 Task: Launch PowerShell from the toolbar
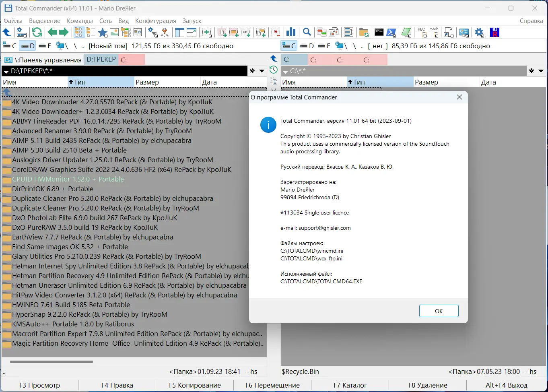pos(391,32)
